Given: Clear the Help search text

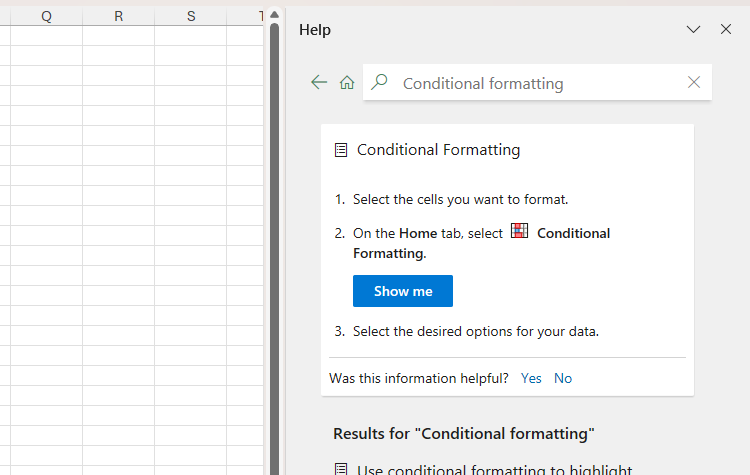Looking at the screenshot, I should coord(694,83).
